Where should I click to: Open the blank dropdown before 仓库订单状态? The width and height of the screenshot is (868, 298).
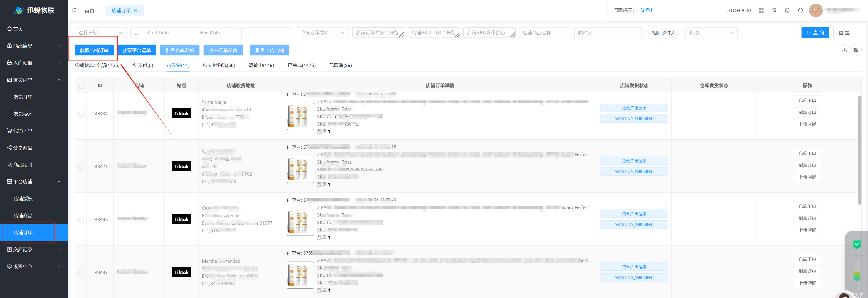pyautogui.click(x=267, y=33)
